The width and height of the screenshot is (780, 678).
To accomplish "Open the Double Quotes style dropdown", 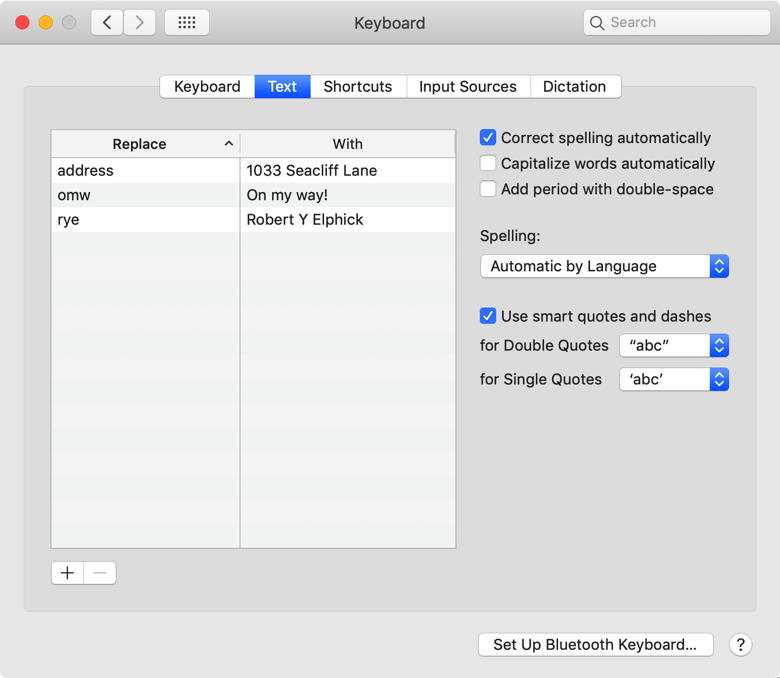I will click(x=673, y=345).
